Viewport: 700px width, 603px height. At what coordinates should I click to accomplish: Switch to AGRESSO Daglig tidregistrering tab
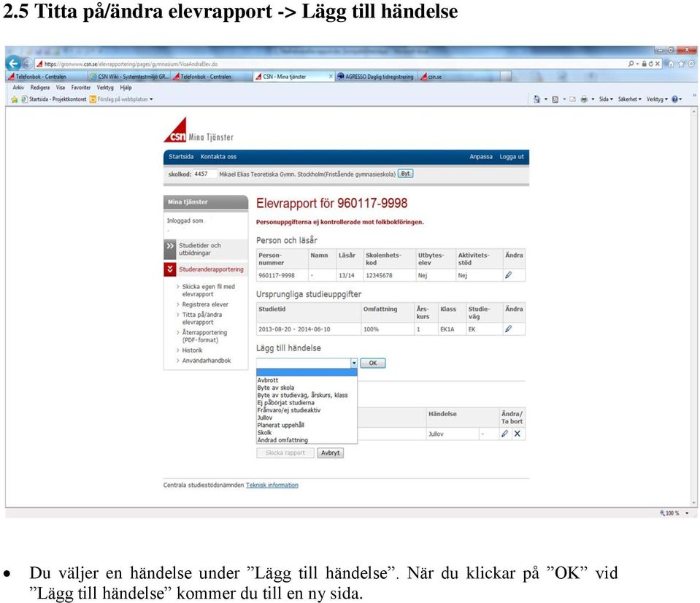point(377,77)
